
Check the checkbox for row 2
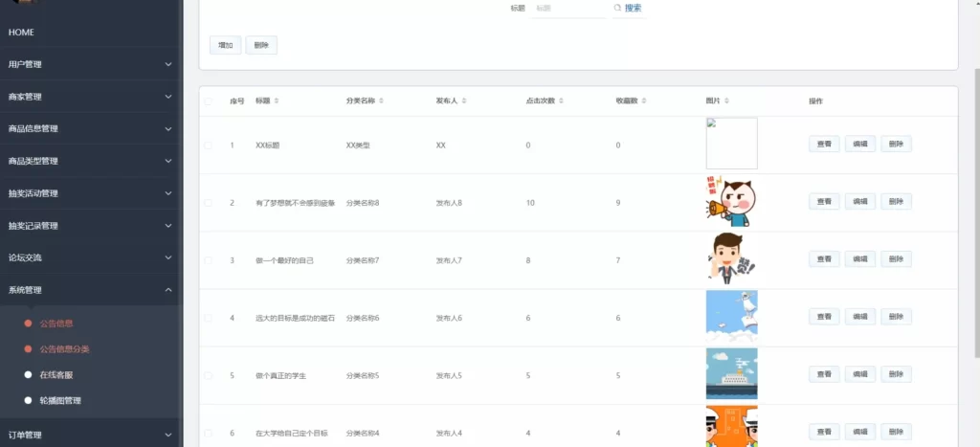tap(209, 203)
